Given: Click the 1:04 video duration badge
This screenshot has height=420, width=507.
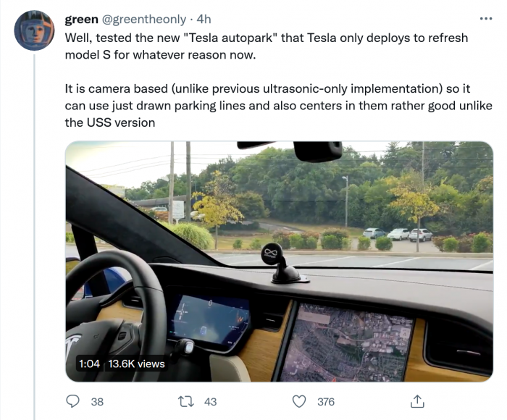Looking at the screenshot, I should pos(88,364).
